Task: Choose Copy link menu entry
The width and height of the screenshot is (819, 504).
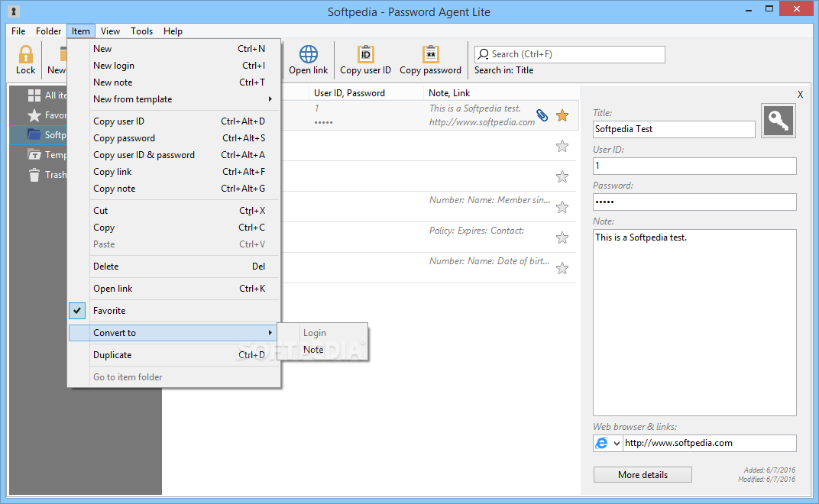Action: pyautogui.click(x=174, y=171)
